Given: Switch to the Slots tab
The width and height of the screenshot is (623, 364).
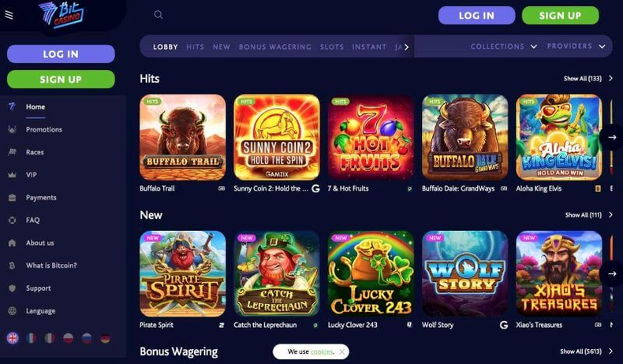Looking at the screenshot, I should coord(332,46).
